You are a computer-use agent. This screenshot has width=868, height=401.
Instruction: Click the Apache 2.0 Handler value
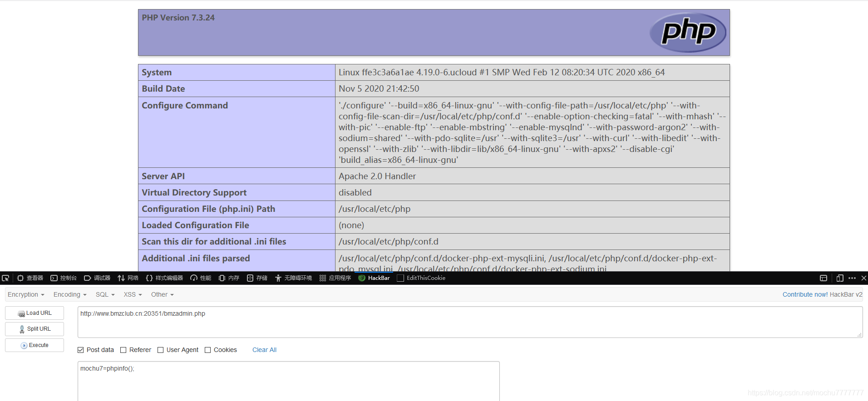(x=377, y=176)
